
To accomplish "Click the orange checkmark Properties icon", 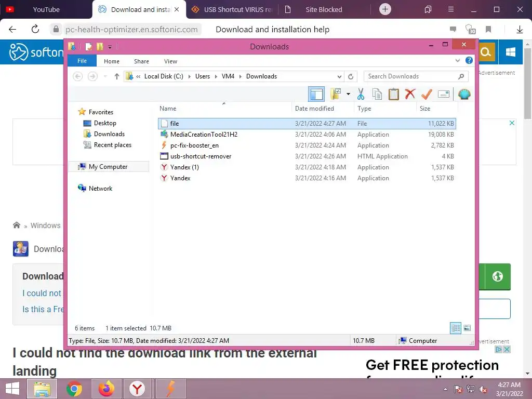I will coord(427,94).
